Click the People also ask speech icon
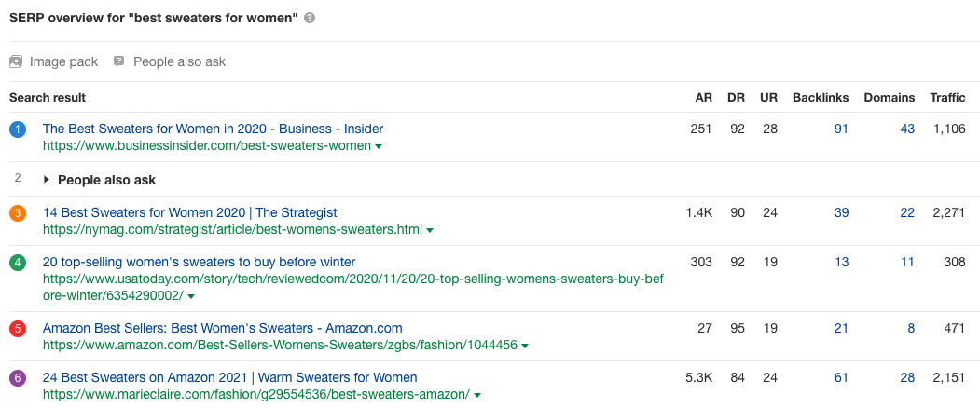The width and height of the screenshot is (980, 408). (118, 61)
